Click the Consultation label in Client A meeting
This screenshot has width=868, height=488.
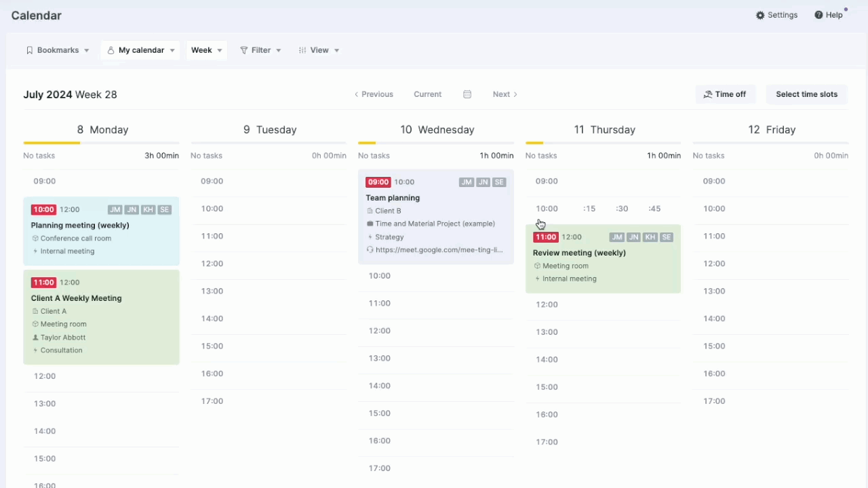click(62, 350)
